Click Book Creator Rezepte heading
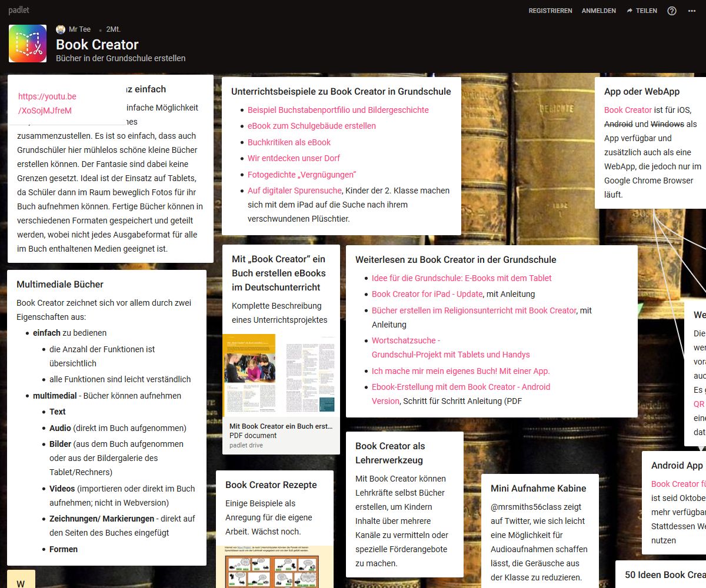706x588 pixels. coord(271,485)
